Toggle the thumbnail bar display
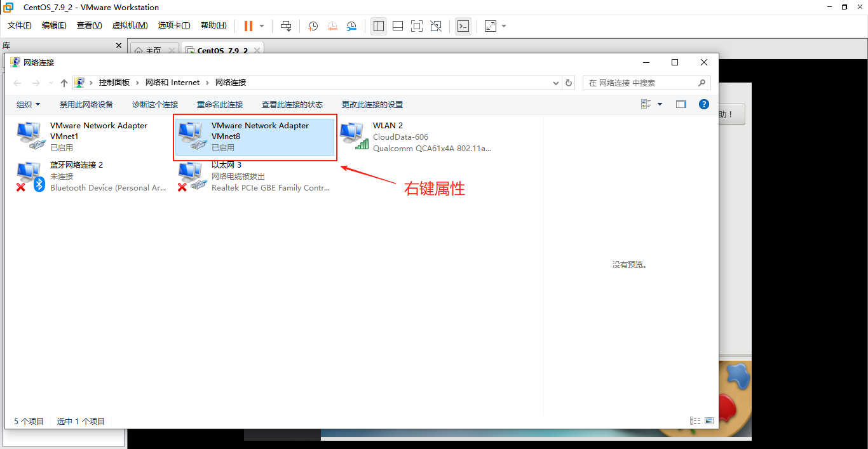This screenshot has width=868, height=449. pyautogui.click(x=397, y=26)
